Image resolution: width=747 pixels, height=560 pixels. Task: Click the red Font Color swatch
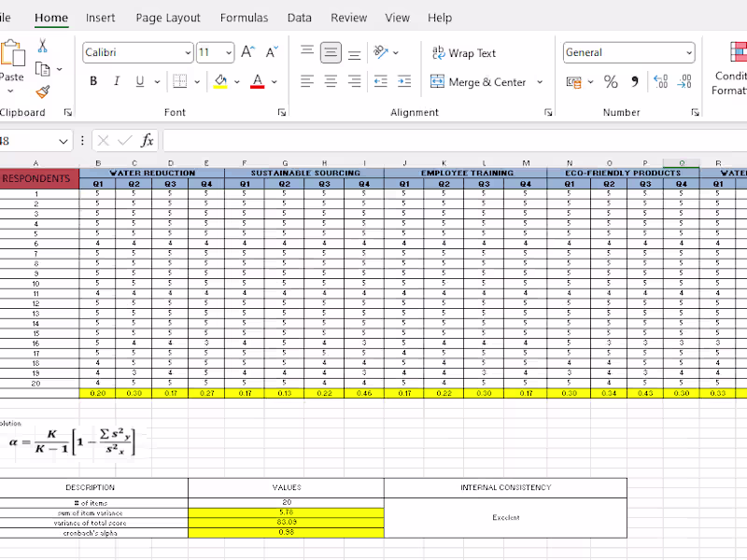[258, 82]
